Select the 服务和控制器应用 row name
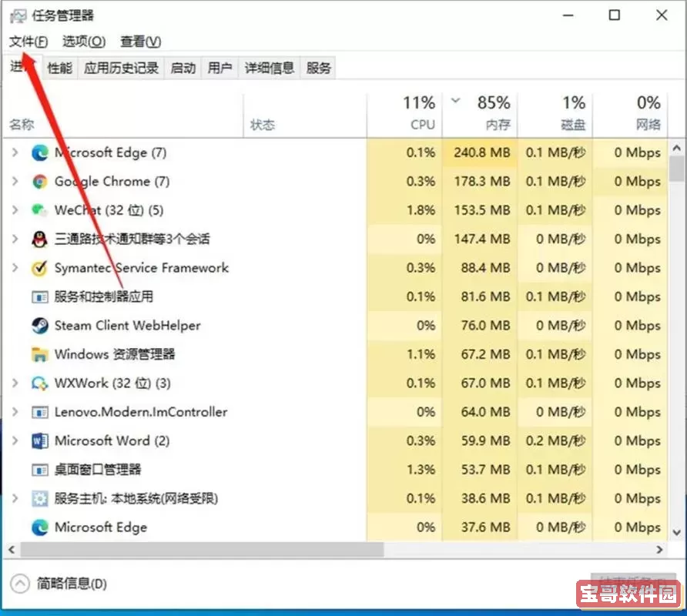Screen dimensions: 687x616 104,297
